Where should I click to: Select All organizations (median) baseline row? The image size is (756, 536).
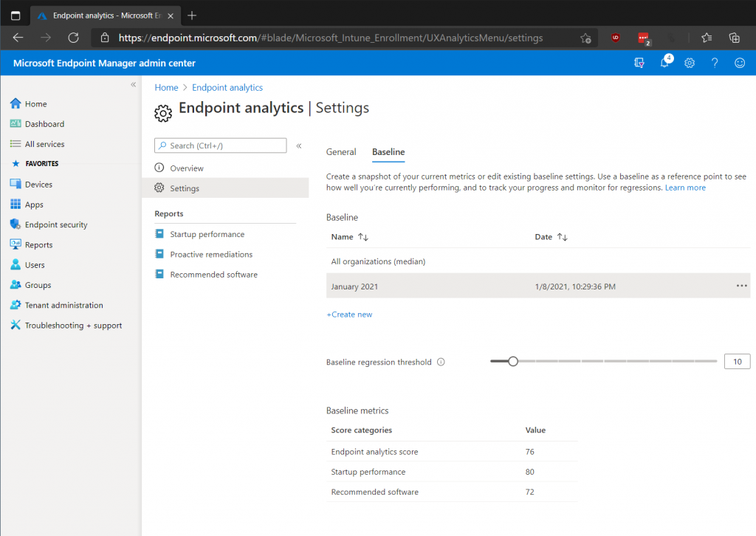[x=538, y=261]
